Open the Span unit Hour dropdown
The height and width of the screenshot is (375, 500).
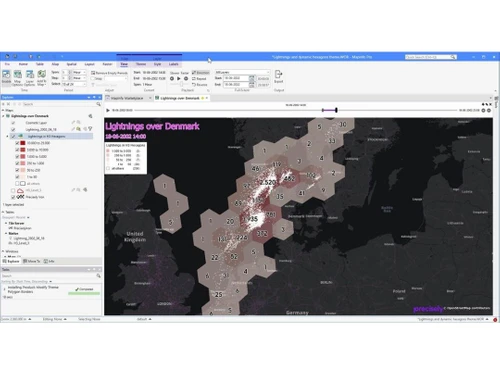coord(79,72)
